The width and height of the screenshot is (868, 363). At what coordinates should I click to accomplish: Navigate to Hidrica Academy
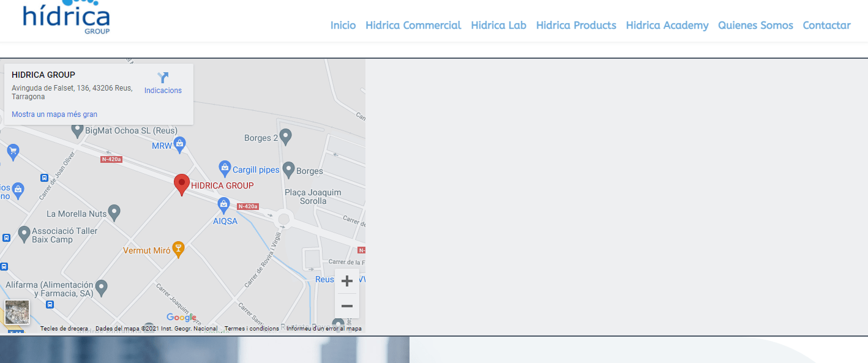[667, 25]
